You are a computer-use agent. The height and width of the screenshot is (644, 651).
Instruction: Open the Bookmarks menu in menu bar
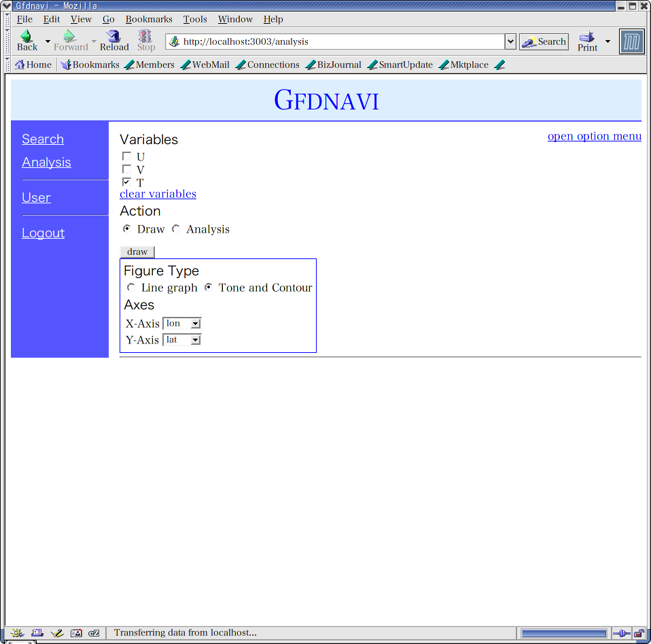coord(149,19)
